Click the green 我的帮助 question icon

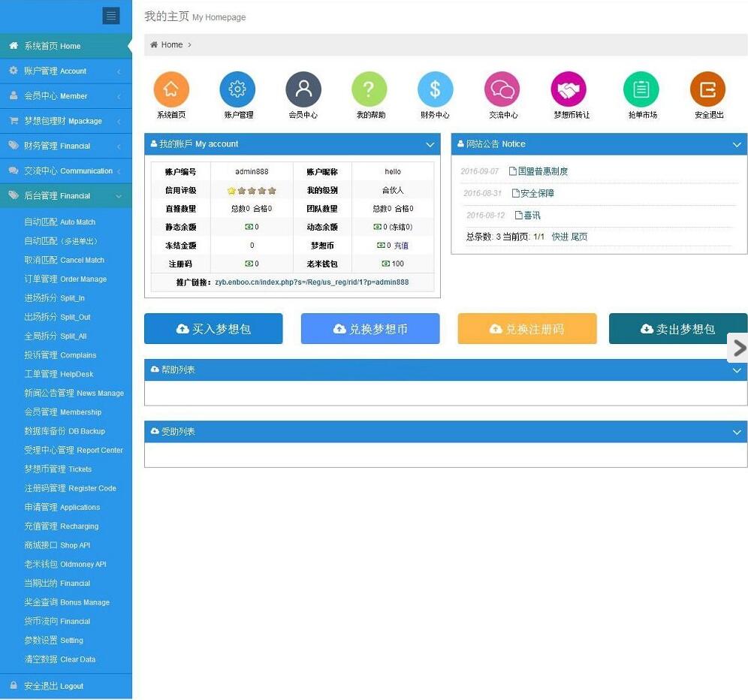point(369,90)
